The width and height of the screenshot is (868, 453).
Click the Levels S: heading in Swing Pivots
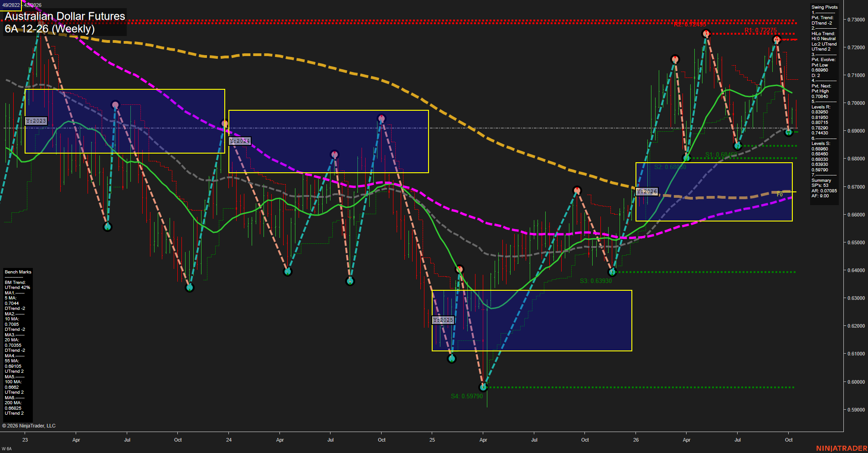point(821,144)
